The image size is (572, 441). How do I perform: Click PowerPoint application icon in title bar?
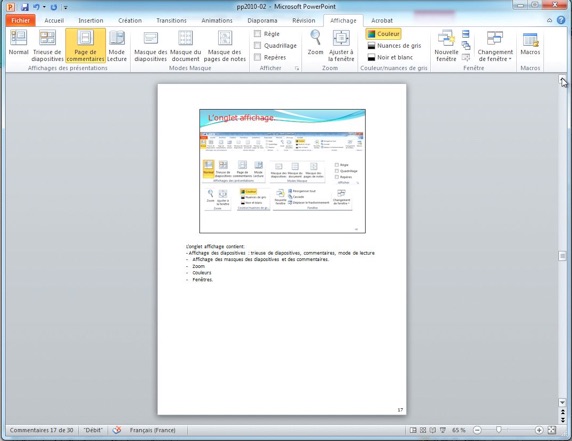pyautogui.click(x=11, y=7)
